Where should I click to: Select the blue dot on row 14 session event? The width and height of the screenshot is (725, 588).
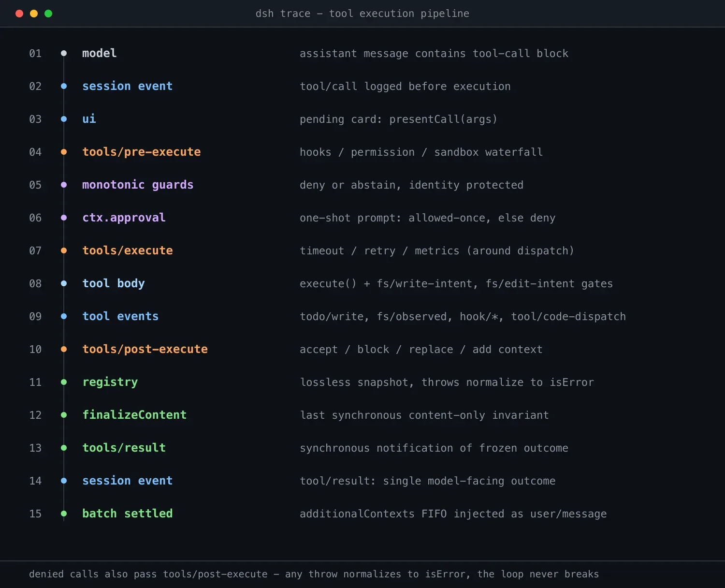pyautogui.click(x=64, y=481)
